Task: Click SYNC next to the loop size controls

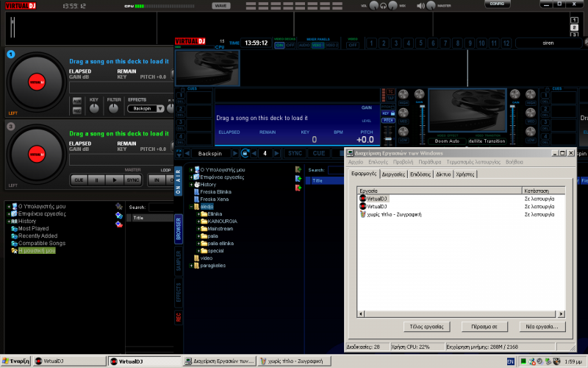Action: [x=295, y=153]
